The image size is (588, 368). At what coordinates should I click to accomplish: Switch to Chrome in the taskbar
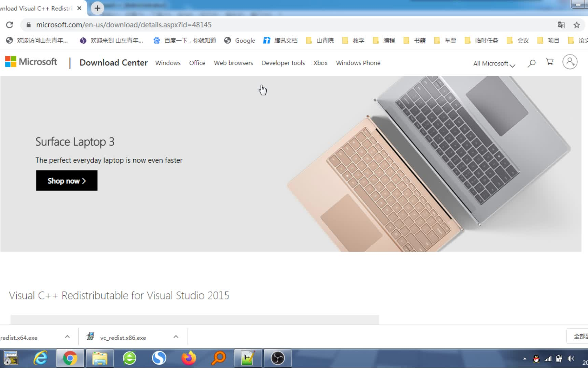click(x=70, y=358)
